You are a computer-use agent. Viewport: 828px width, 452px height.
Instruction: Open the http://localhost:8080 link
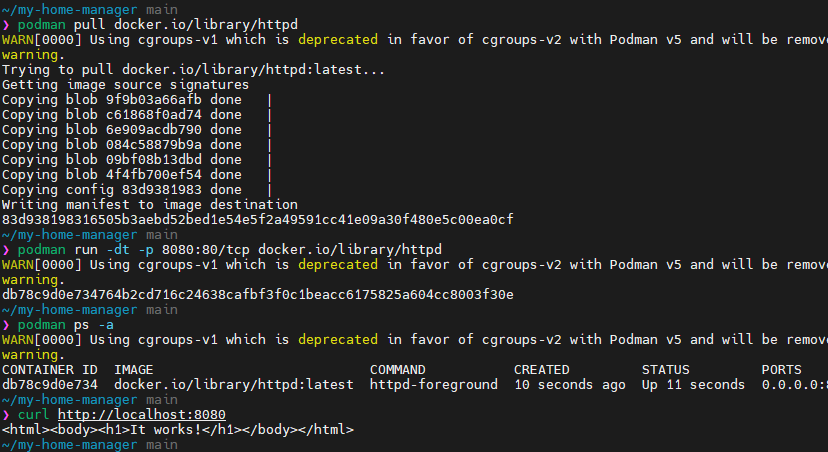[x=142, y=415]
